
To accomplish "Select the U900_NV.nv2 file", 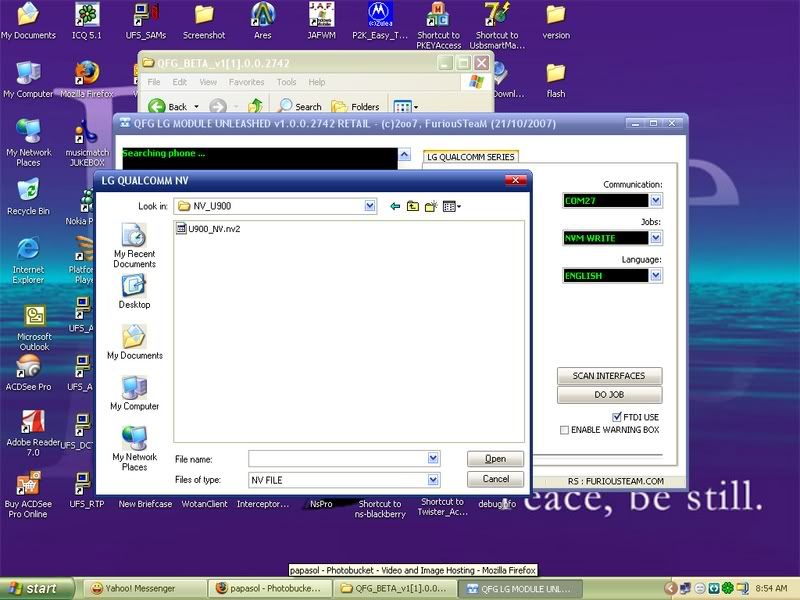I will 208,229.
